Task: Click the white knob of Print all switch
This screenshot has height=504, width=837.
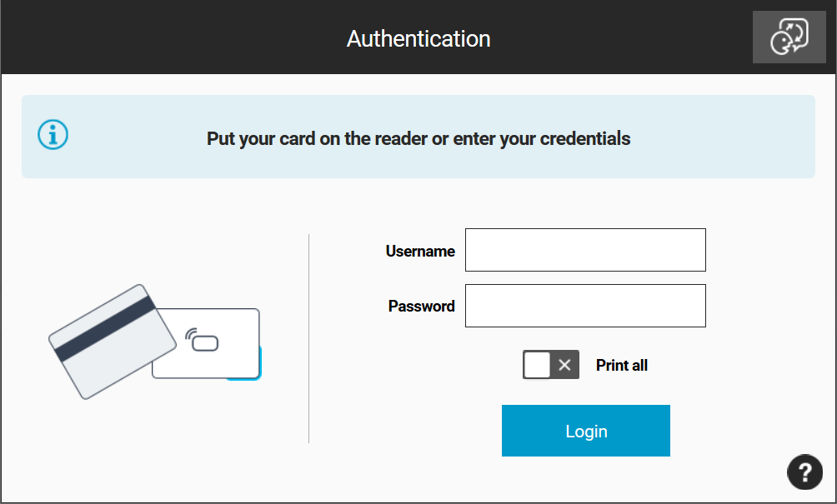Action: (x=537, y=365)
